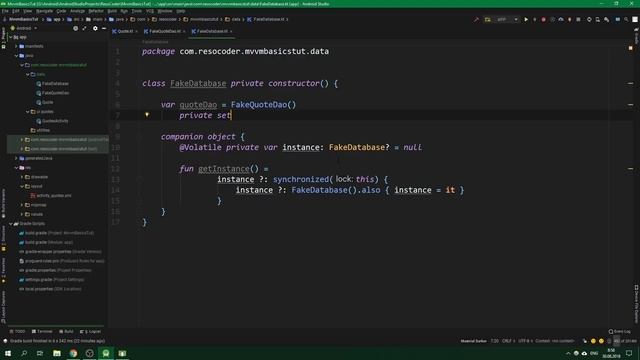Click the Search Everywhere magnifier icon
Image resolution: width=640 pixels, height=360 pixels.
626,19
